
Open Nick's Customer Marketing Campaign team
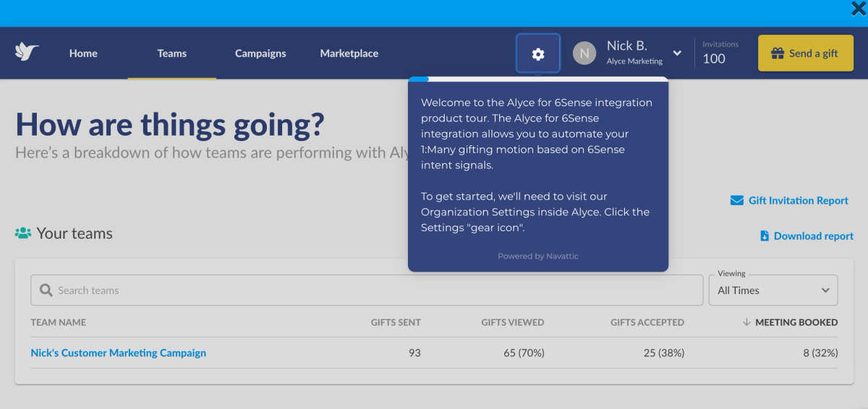pyautogui.click(x=119, y=353)
